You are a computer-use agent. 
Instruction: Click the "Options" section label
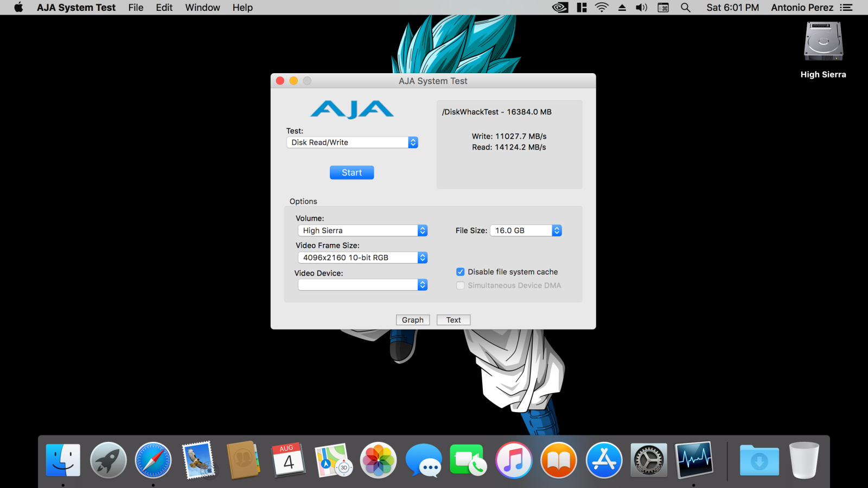303,201
